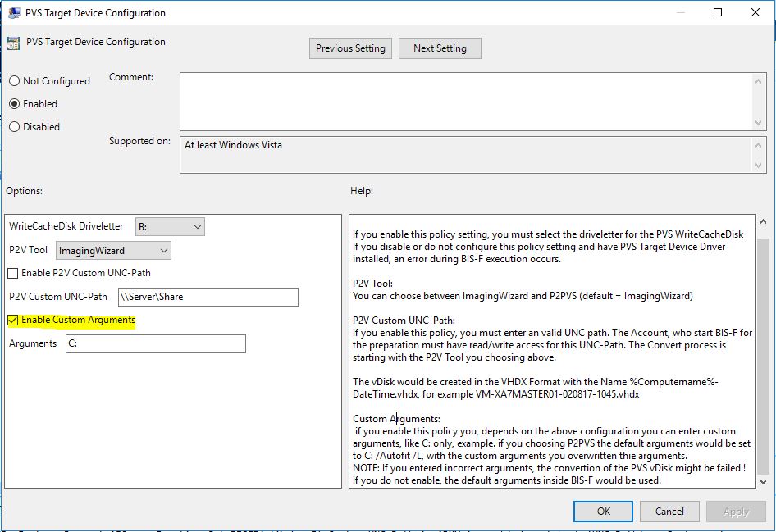Screen dimensions: 776x532
Task: Close the PVS Target Device Configuration window
Action: pos(755,13)
